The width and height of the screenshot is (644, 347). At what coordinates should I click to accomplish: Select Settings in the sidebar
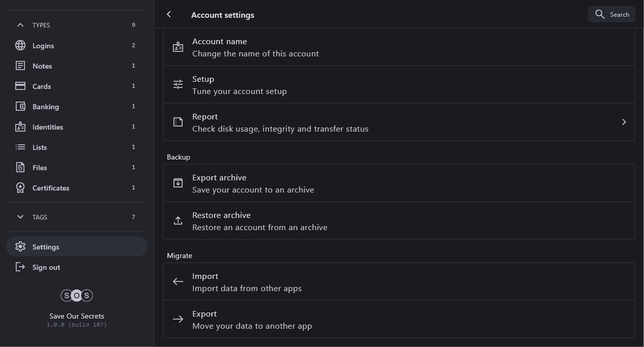pos(46,247)
